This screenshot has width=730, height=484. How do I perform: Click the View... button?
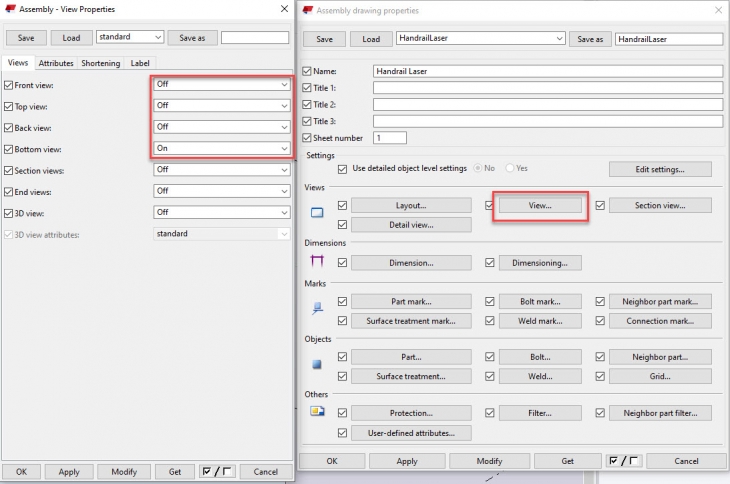(x=540, y=205)
